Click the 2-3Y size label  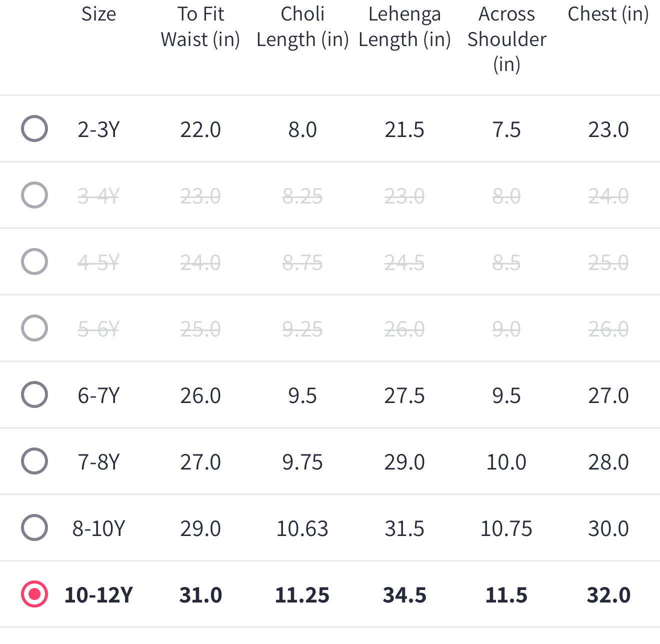(98, 129)
